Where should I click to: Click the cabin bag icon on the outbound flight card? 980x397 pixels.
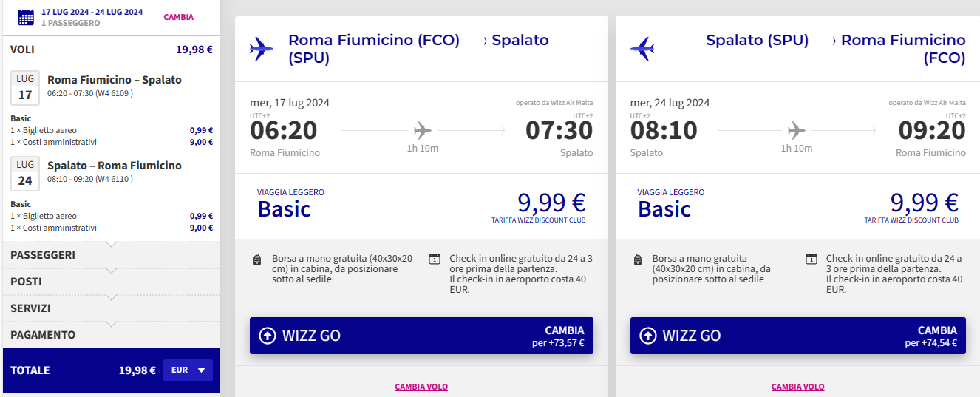[257, 259]
